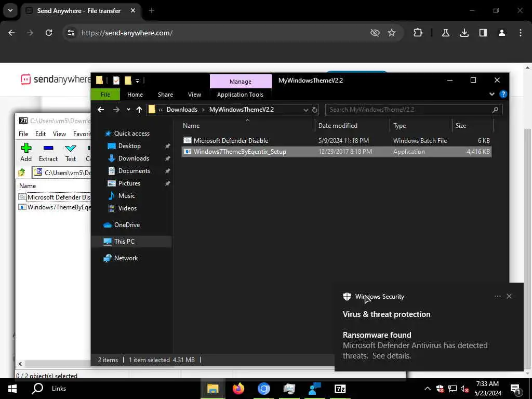Select Windows7ThemeByEqentix_Setup application
Image resolution: width=532 pixels, height=399 pixels.
click(x=337, y=152)
